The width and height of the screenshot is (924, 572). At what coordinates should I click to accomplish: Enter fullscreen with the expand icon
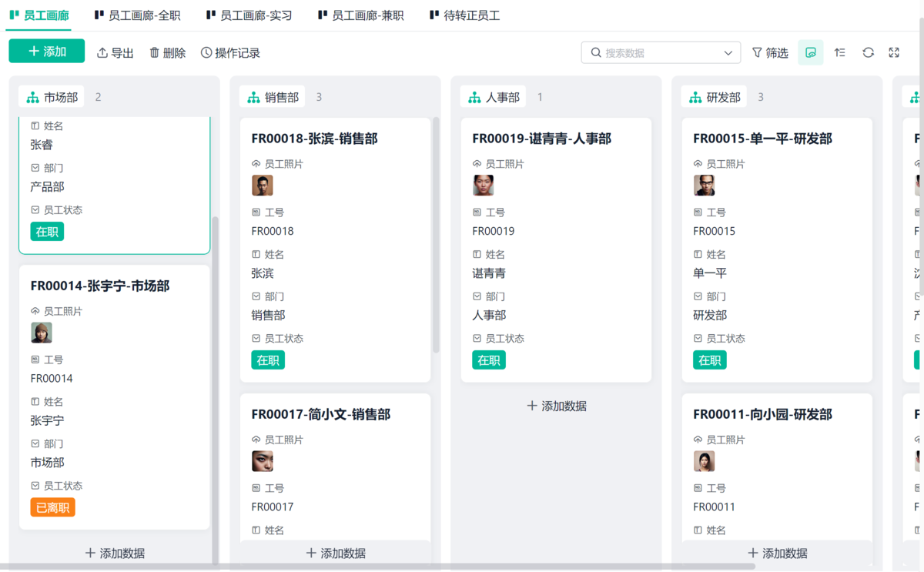(894, 52)
